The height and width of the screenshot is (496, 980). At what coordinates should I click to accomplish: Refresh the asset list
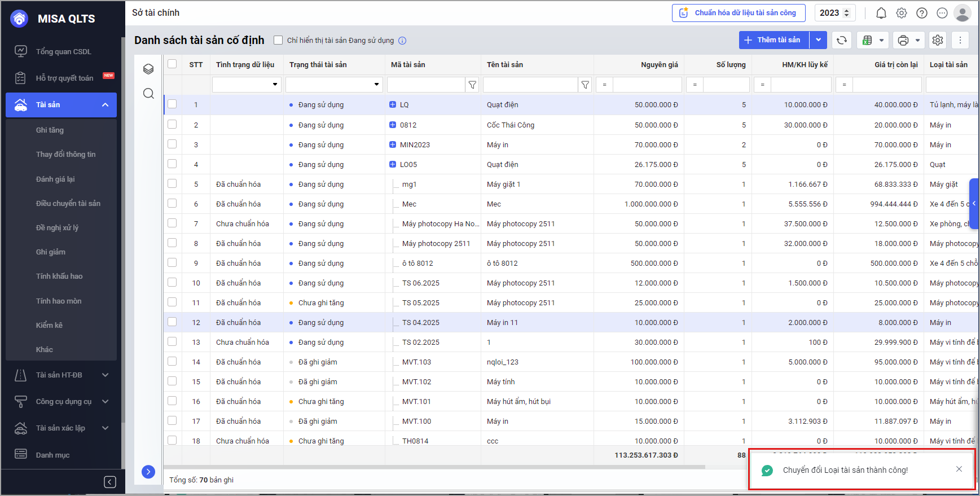pyautogui.click(x=841, y=40)
